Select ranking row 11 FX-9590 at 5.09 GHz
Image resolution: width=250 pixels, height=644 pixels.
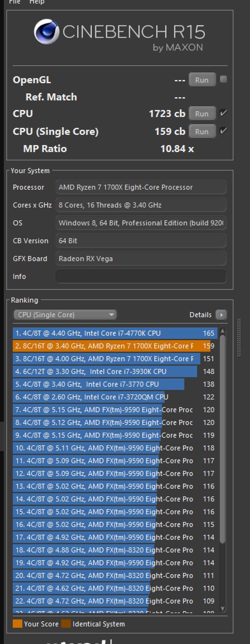115,461
